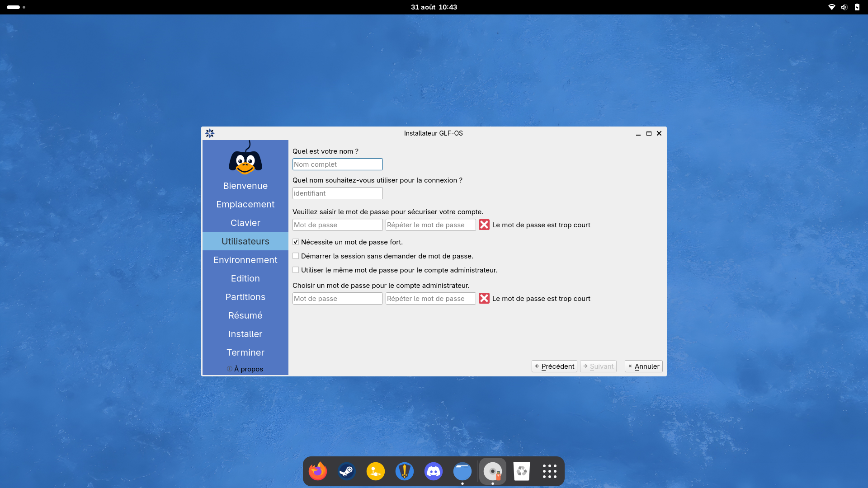Show the applications grid
868x488 pixels.
[550, 471]
